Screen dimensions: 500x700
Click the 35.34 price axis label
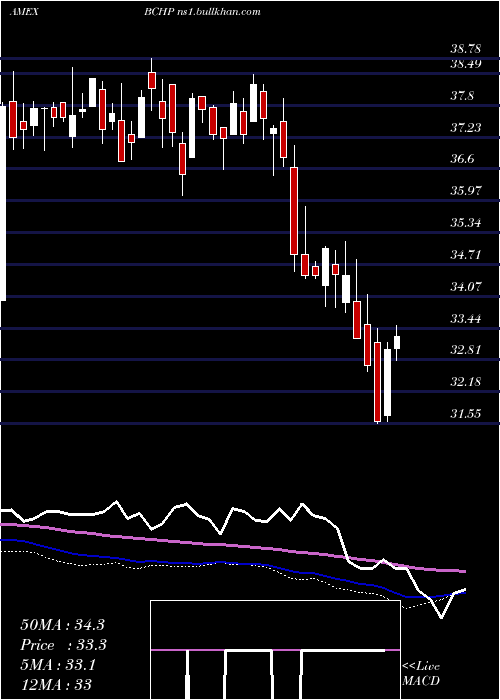pos(466,222)
